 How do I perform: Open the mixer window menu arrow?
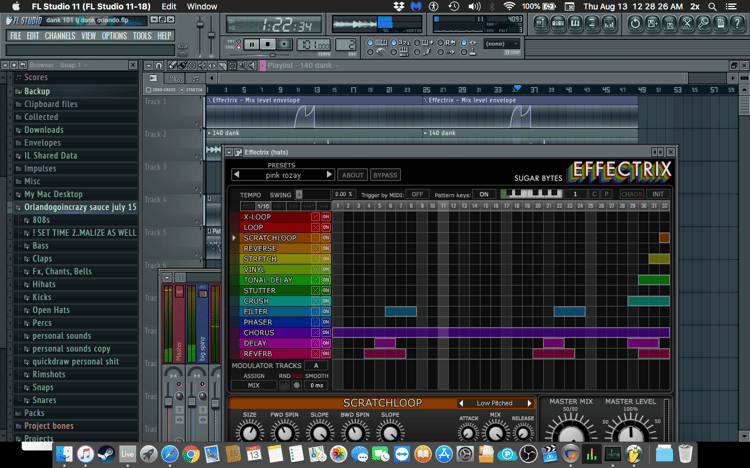tap(166, 278)
